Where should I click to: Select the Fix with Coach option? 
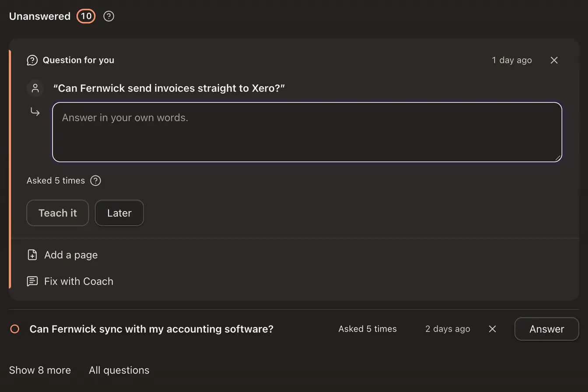pyautogui.click(x=70, y=281)
